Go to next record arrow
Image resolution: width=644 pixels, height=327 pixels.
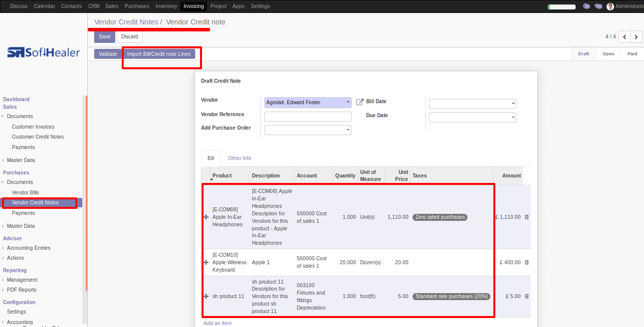636,37
